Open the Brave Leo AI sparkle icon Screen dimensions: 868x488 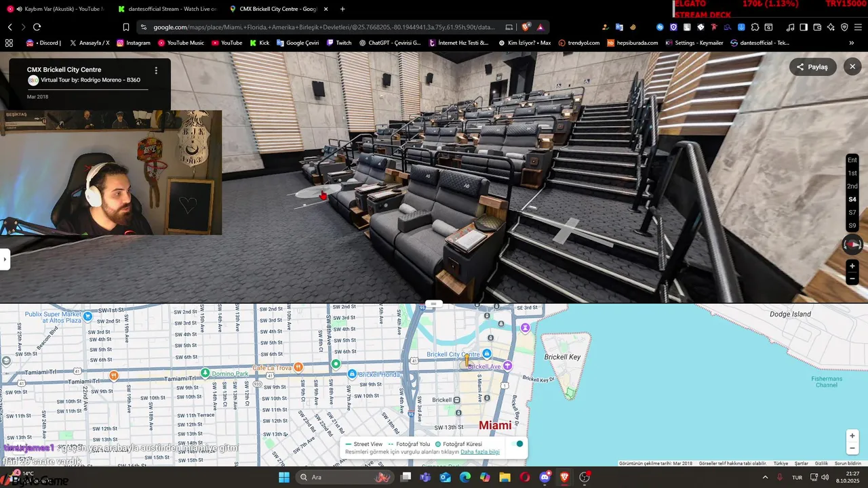[831, 27]
